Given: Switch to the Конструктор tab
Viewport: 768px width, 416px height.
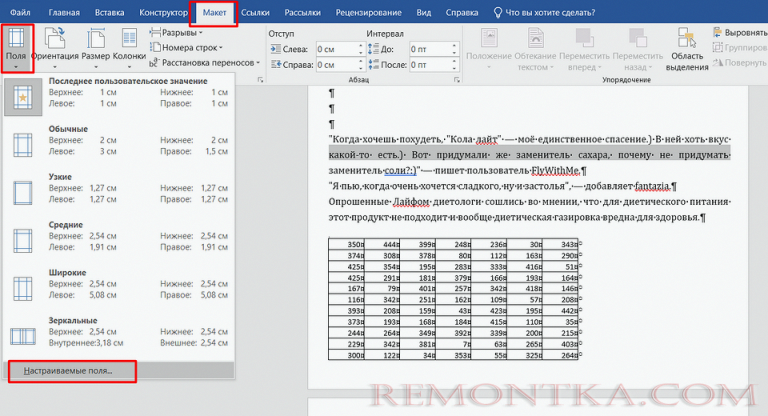Looking at the screenshot, I should 163,12.
